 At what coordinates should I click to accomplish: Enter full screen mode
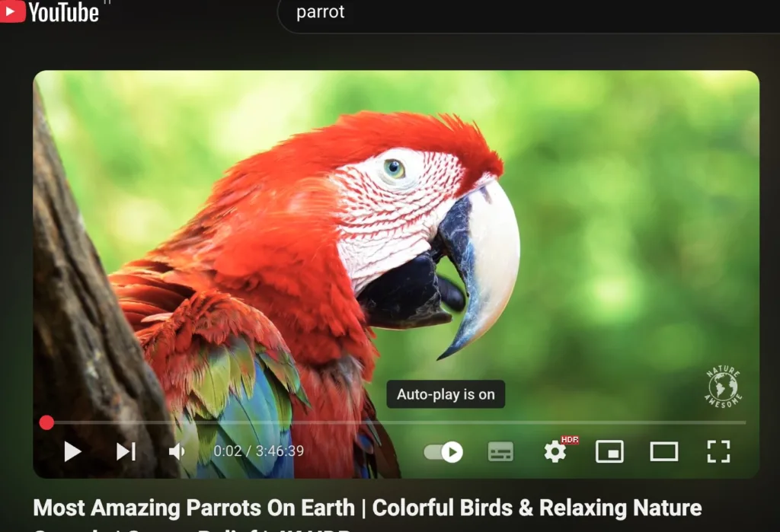tap(718, 451)
